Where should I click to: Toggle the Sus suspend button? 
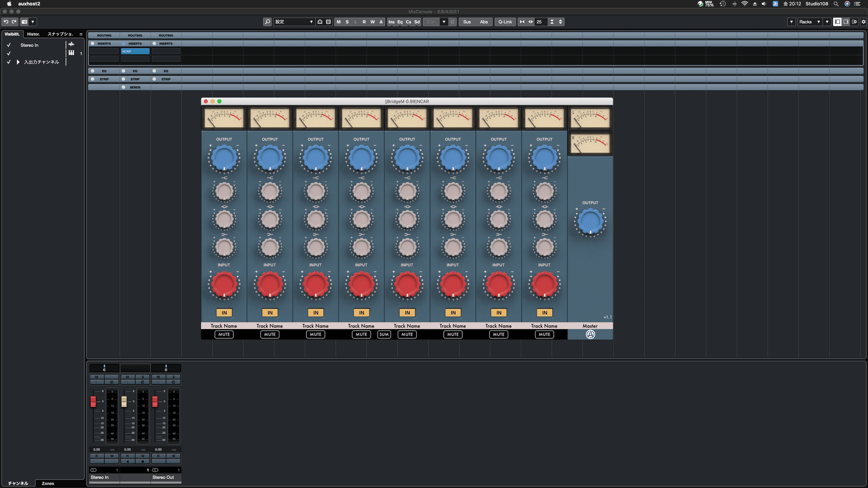coord(467,22)
